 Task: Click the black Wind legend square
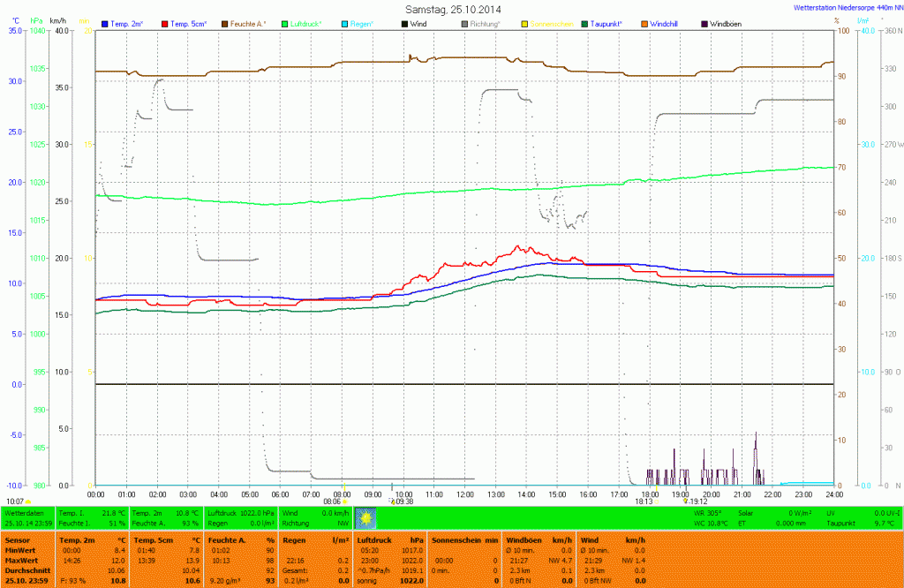click(x=403, y=22)
